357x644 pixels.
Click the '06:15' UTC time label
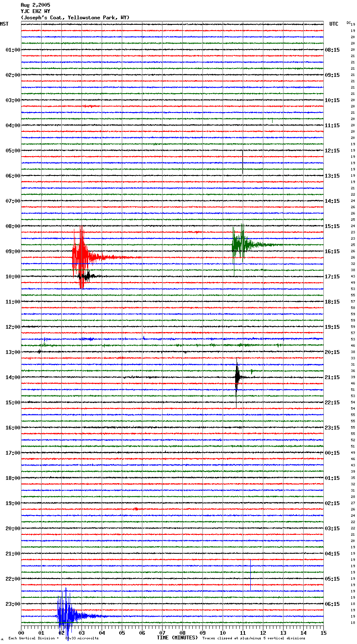click(332, 604)
